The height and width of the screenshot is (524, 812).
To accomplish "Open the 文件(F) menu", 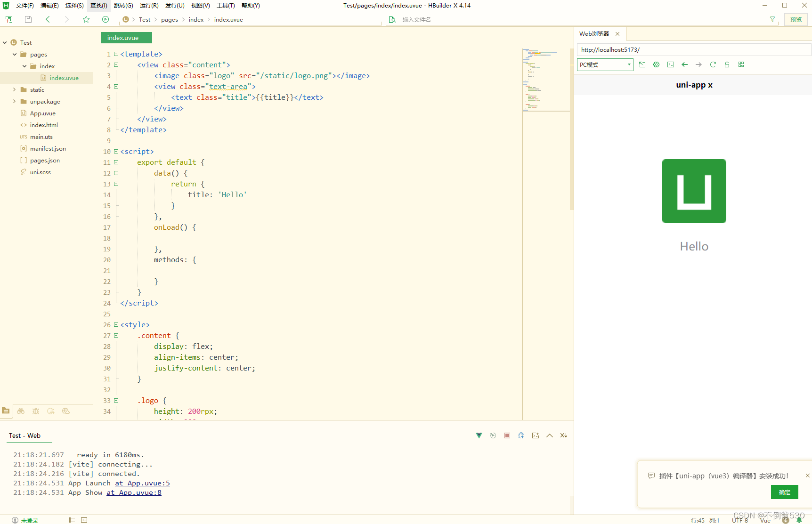I will (25, 6).
